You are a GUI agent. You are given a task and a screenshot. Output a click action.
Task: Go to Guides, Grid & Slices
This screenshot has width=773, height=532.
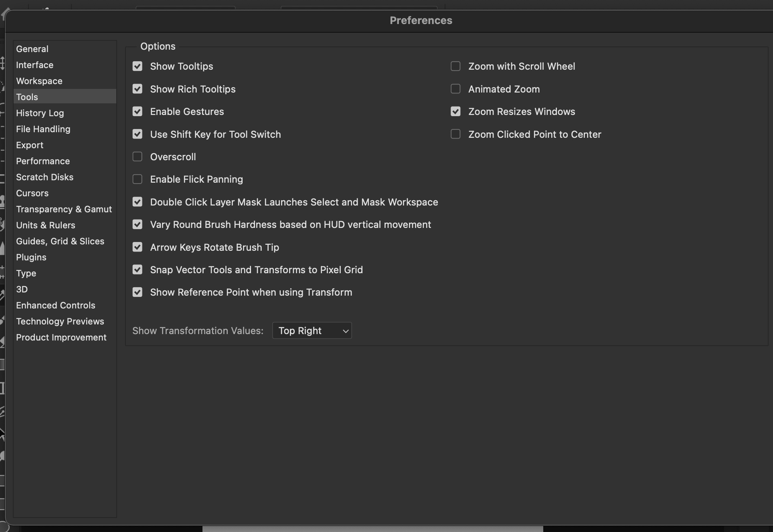60,241
